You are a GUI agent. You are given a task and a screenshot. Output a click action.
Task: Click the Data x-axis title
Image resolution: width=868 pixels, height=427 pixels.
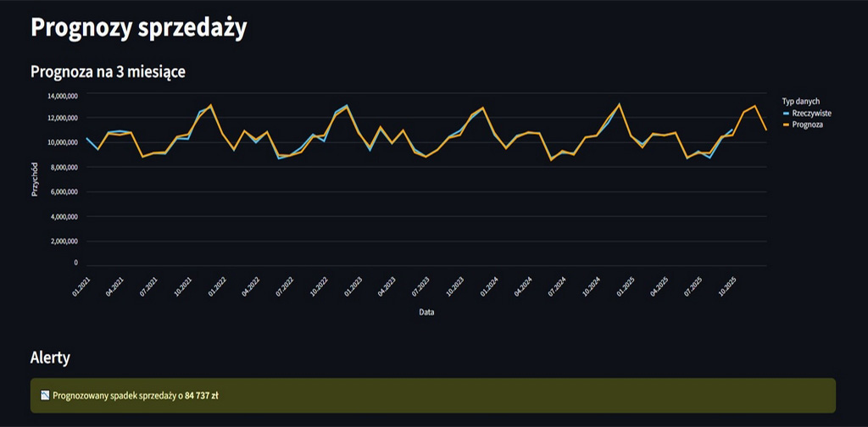click(x=427, y=312)
